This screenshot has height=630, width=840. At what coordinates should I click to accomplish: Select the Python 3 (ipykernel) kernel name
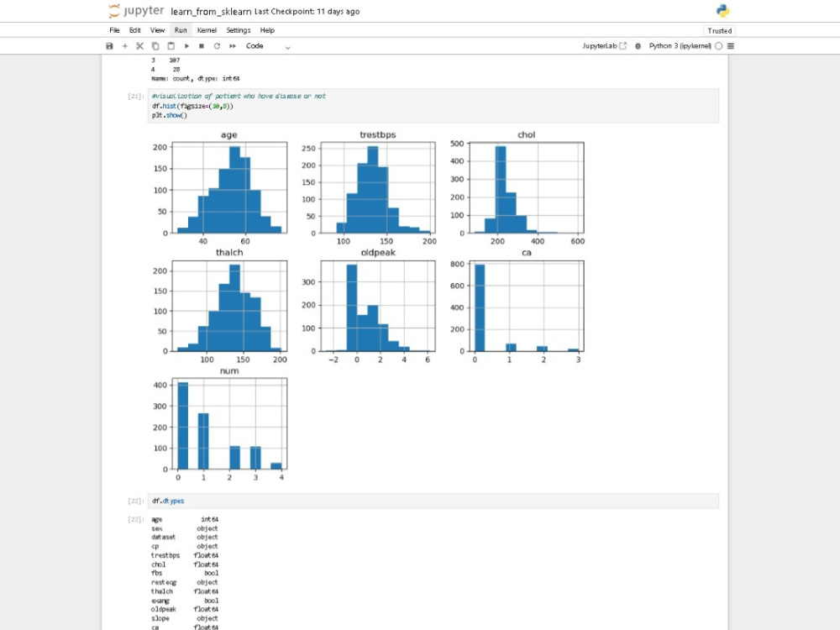pos(680,46)
